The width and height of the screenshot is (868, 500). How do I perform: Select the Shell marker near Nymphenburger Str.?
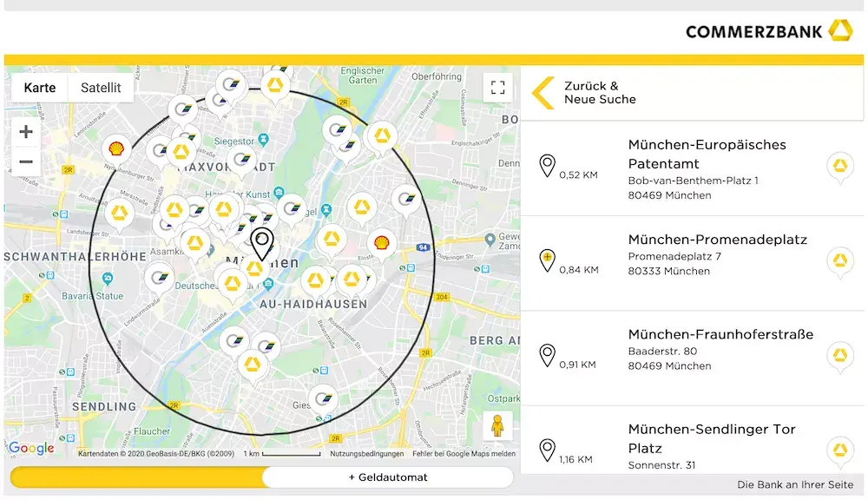(x=116, y=149)
